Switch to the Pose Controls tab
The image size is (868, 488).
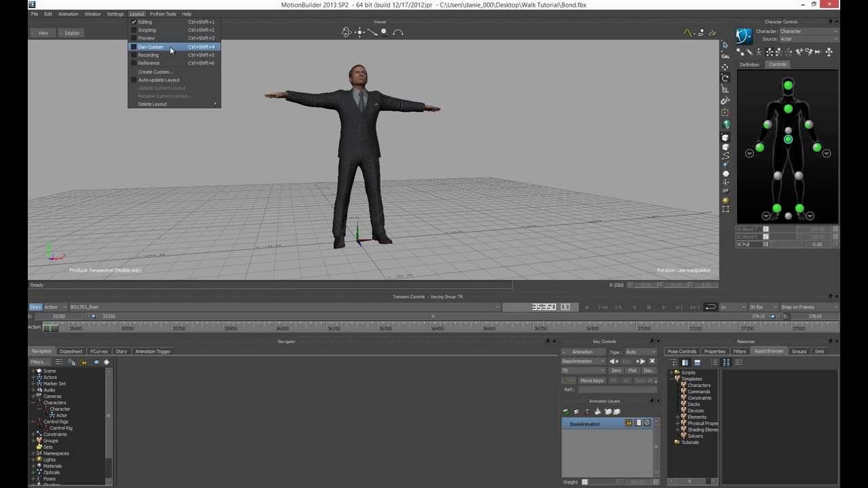point(682,351)
